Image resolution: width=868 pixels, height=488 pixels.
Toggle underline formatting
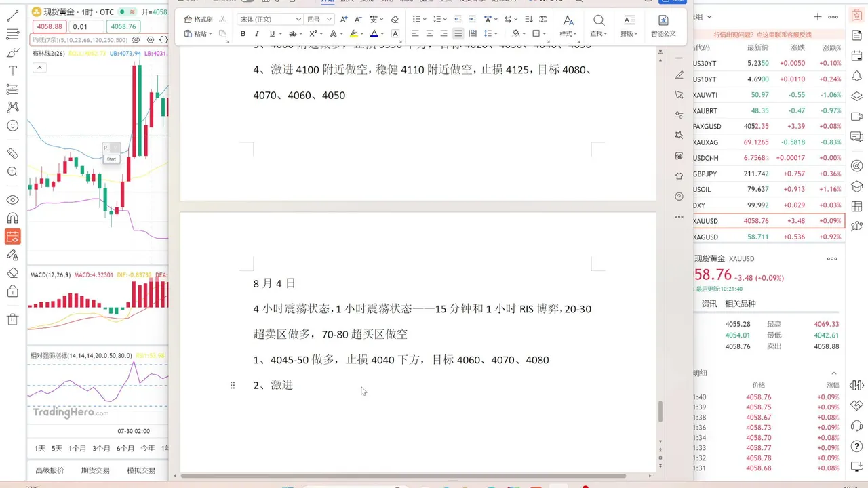point(272,33)
